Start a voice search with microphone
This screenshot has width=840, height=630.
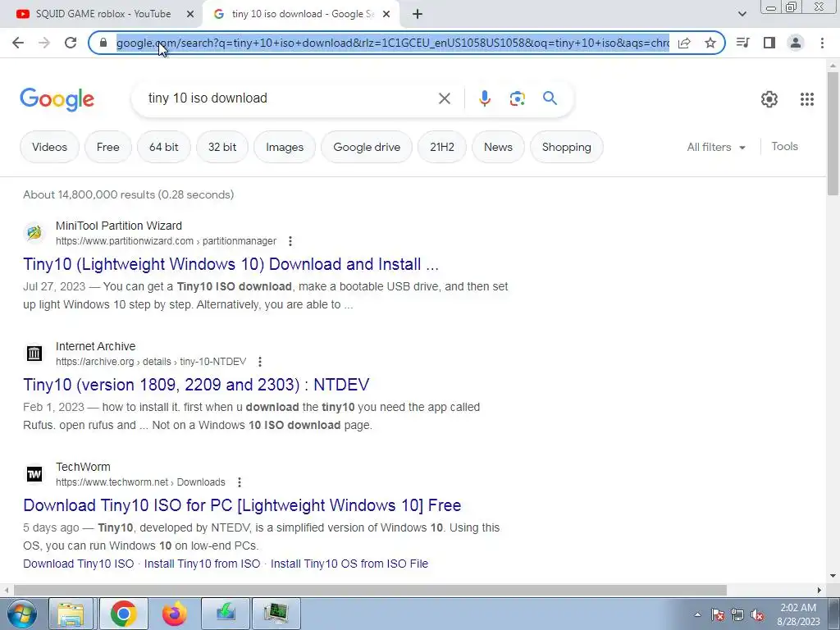tap(484, 98)
